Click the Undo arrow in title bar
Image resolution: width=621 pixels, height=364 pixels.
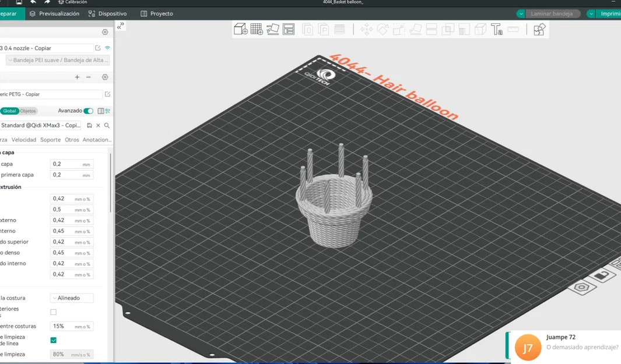point(33,2)
